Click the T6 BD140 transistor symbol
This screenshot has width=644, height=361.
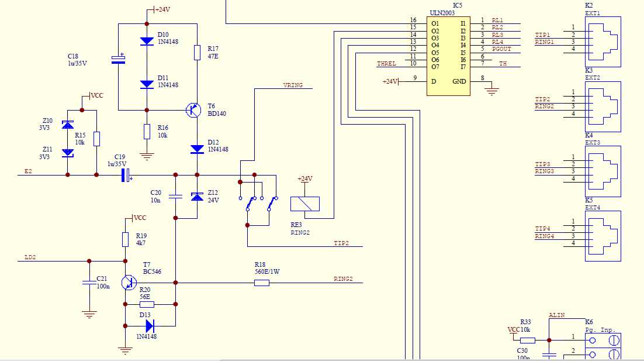click(x=193, y=110)
